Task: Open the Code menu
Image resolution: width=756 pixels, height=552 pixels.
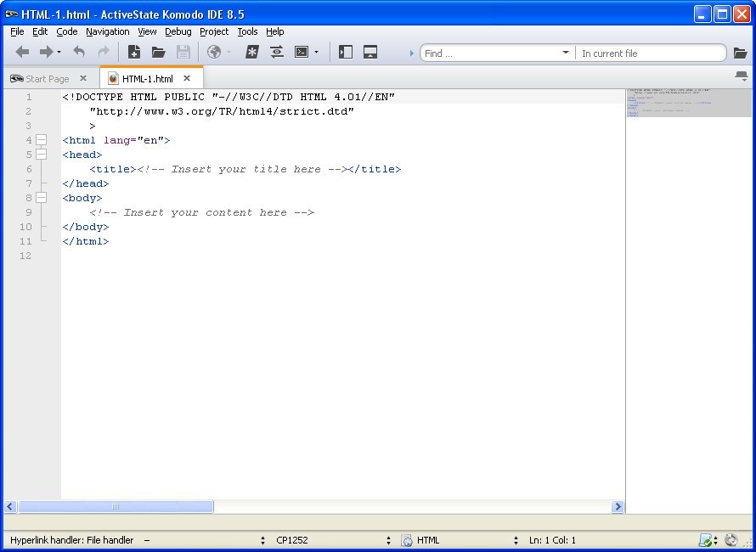Action: [x=67, y=31]
